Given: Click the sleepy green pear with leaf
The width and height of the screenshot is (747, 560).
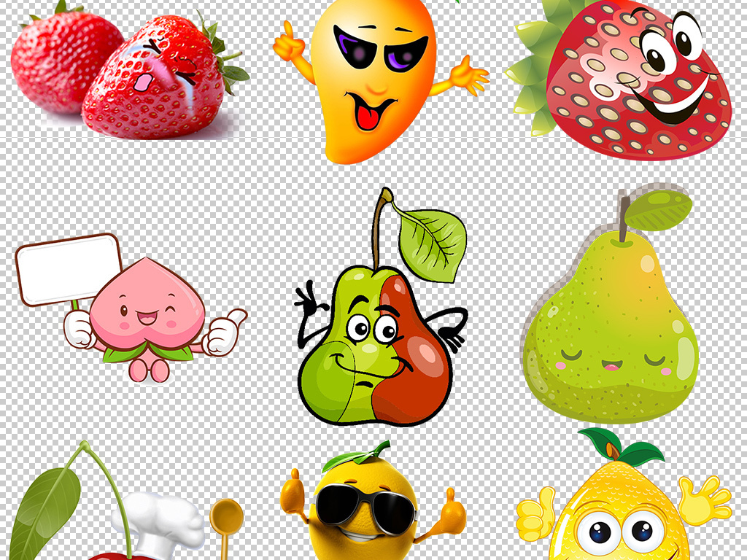Looking at the screenshot, I should [611, 305].
